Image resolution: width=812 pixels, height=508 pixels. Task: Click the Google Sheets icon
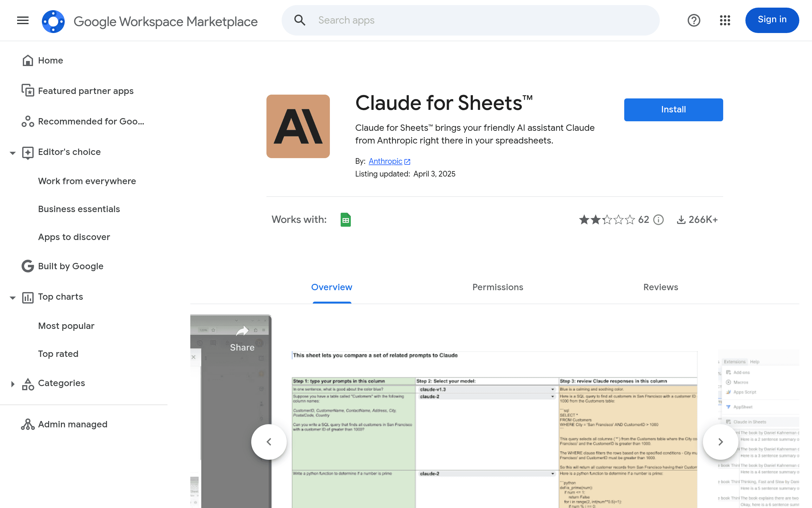point(346,220)
